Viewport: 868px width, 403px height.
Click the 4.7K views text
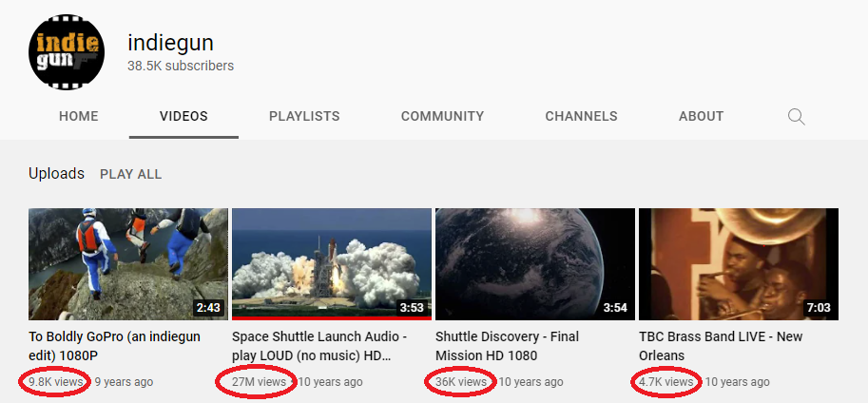pyautogui.click(x=665, y=382)
